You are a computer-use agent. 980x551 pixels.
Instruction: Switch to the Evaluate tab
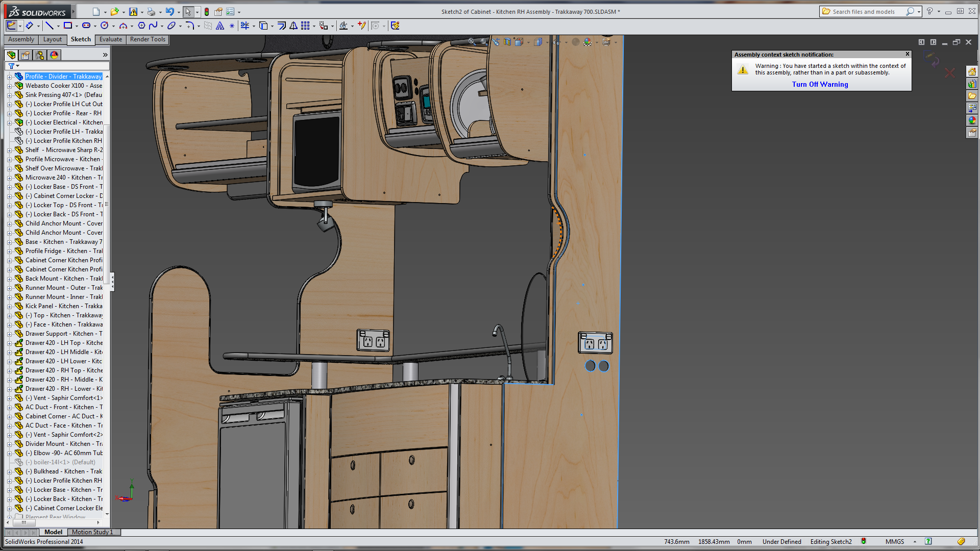(x=110, y=39)
